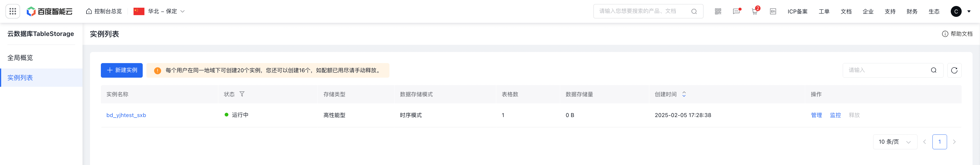The width and height of the screenshot is (980, 165).
Task: Open the product grid menu icon
Action: pyautogui.click(x=13, y=11)
